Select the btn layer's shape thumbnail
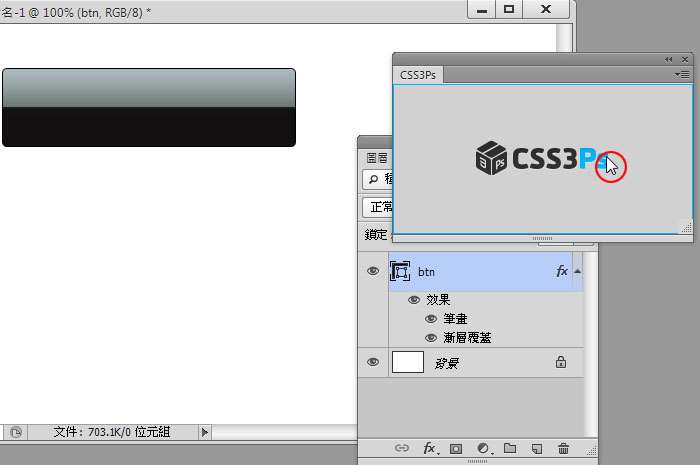700x465 pixels. tap(400, 271)
